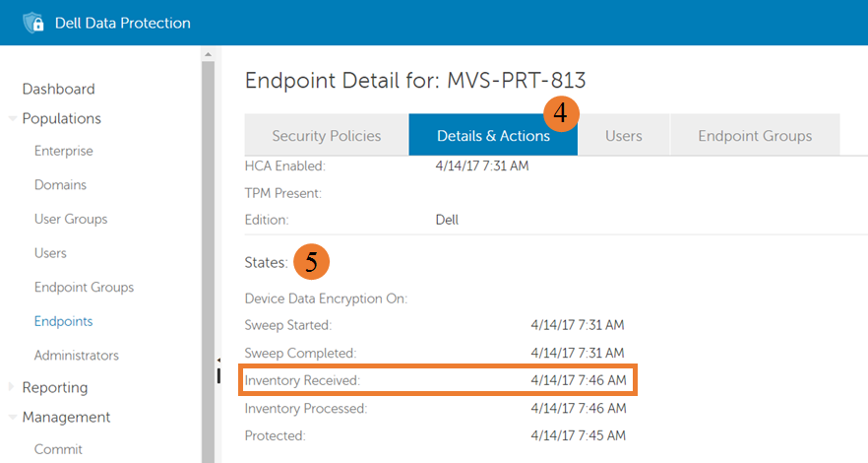The height and width of the screenshot is (463, 868).
Task: Click the Inventory Received row
Action: [438, 379]
